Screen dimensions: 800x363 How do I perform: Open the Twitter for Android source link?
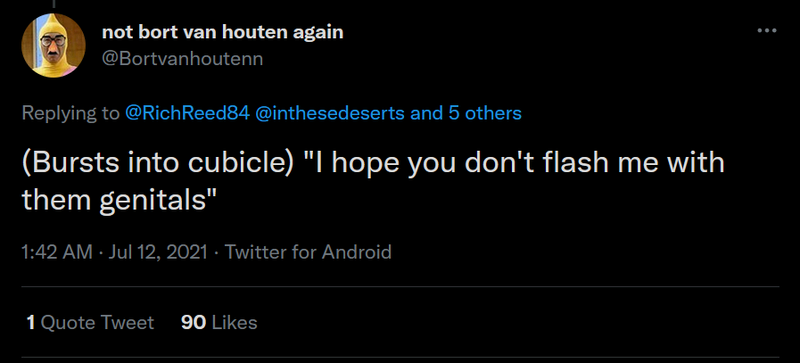tap(308, 252)
